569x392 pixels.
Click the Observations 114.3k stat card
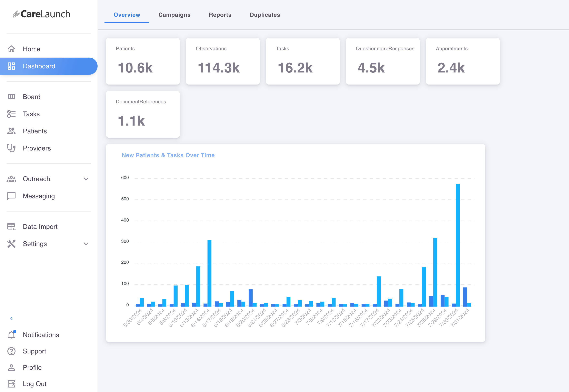click(x=223, y=61)
